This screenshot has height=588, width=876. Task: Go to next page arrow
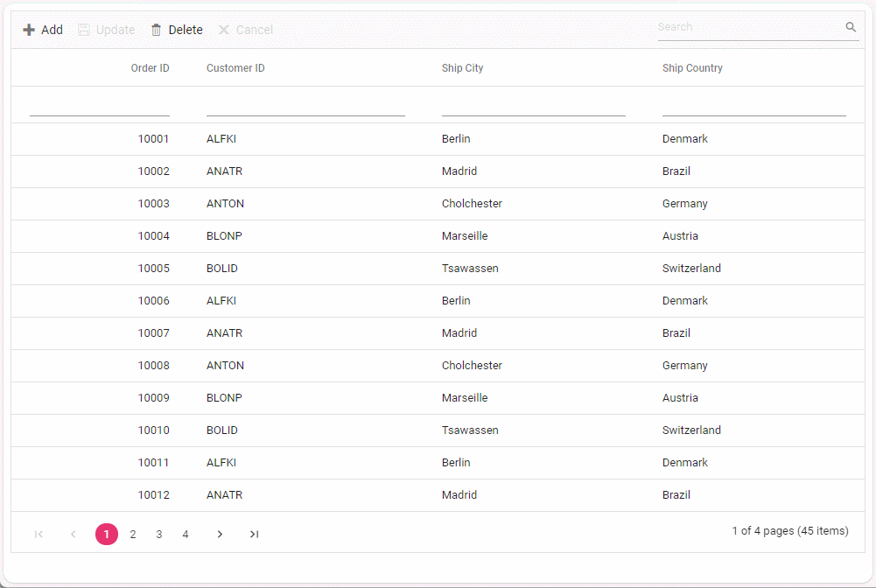pyautogui.click(x=220, y=535)
